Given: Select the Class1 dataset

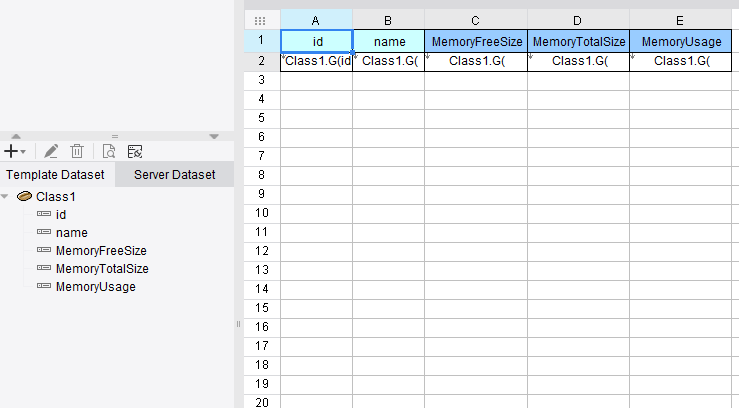Looking at the screenshot, I should (x=56, y=196).
